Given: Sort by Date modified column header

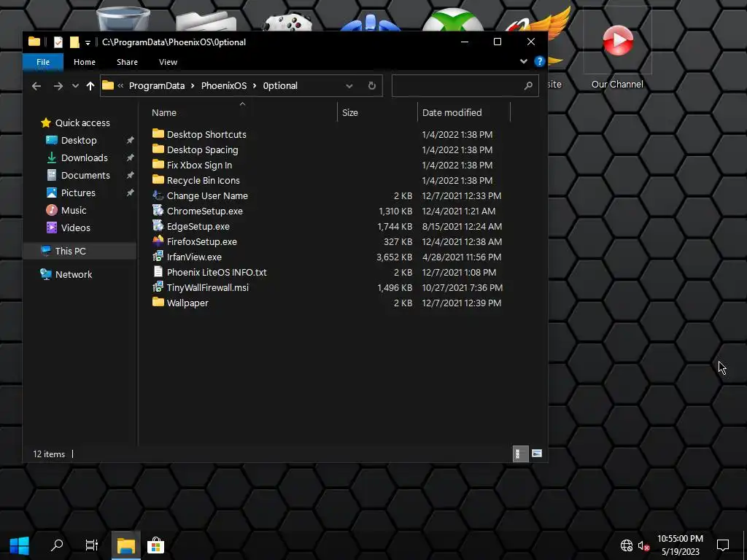Looking at the screenshot, I should coord(452,113).
